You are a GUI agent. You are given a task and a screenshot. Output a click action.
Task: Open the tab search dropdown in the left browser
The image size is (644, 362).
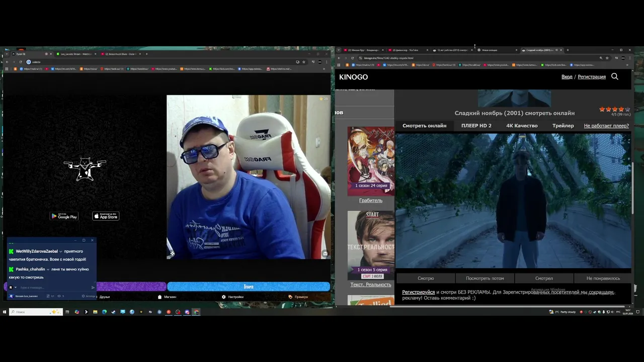coord(7,54)
